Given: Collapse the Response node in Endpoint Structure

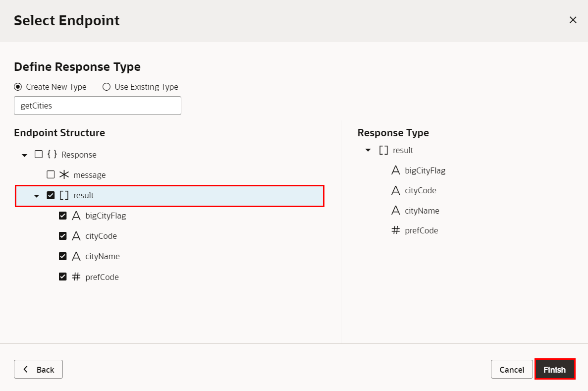Looking at the screenshot, I should pyautogui.click(x=24, y=155).
